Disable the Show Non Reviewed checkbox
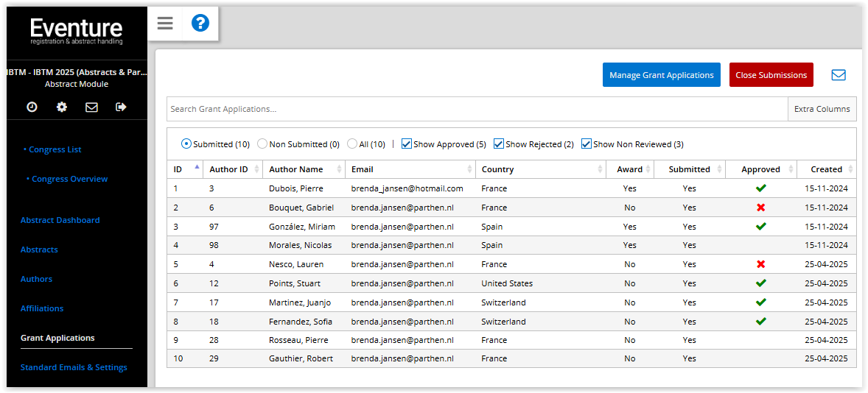This screenshot has height=393, width=868. pyautogui.click(x=587, y=144)
